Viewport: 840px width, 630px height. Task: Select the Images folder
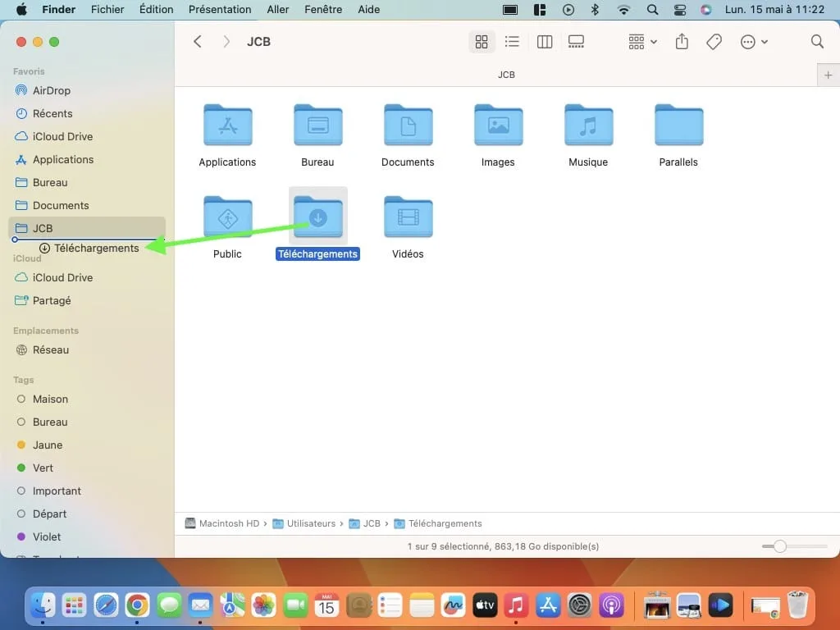click(498, 125)
